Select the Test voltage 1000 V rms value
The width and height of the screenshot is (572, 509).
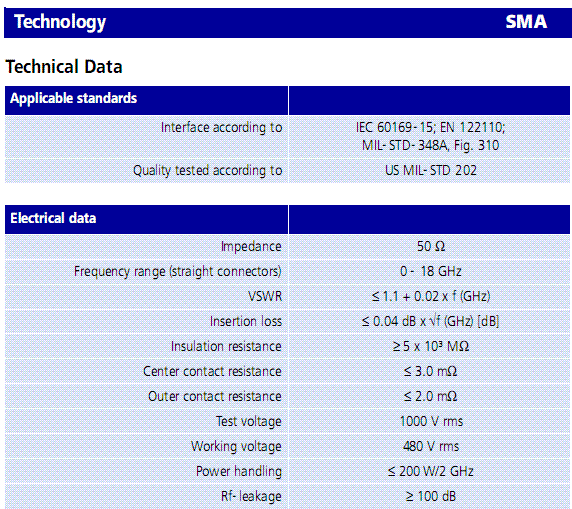(431, 421)
